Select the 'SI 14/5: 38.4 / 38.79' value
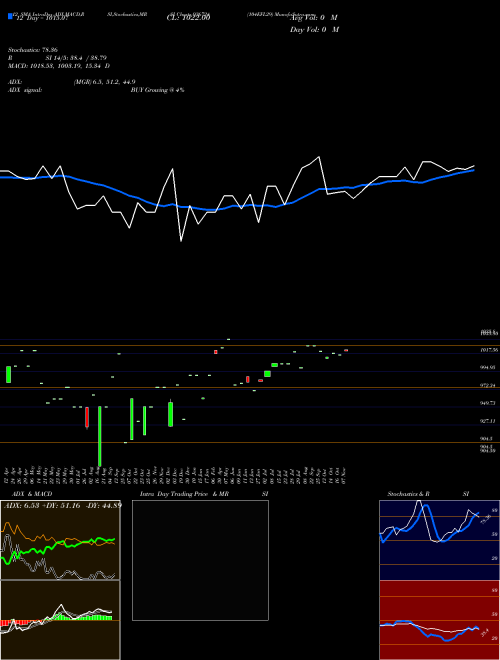This screenshot has width=500, height=660. point(76,58)
